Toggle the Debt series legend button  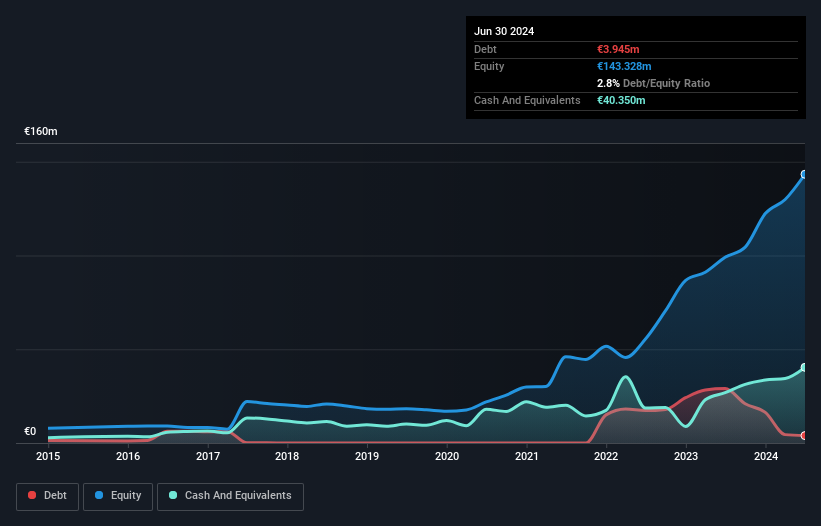pyautogui.click(x=47, y=496)
